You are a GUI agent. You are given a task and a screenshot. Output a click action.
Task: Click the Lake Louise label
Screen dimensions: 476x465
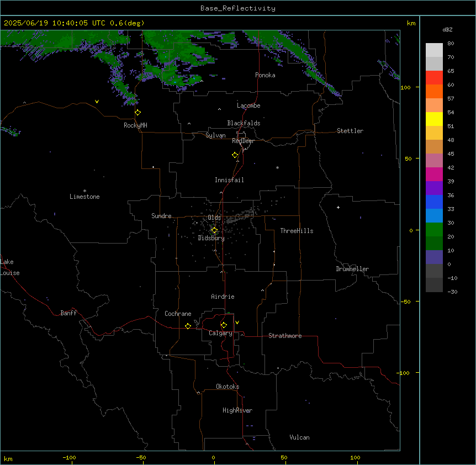coord(10,267)
